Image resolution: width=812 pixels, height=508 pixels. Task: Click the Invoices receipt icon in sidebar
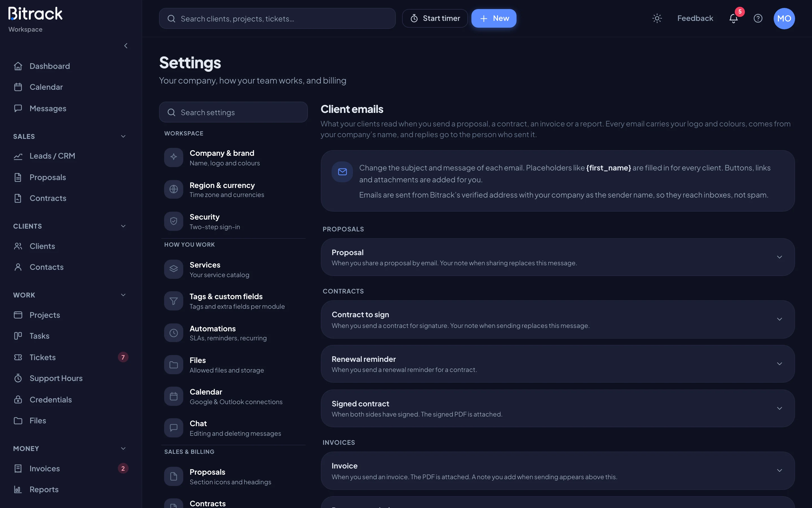pos(18,468)
